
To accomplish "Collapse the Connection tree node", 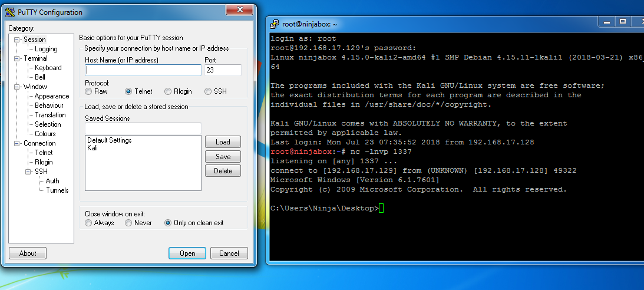I will [17, 143].
